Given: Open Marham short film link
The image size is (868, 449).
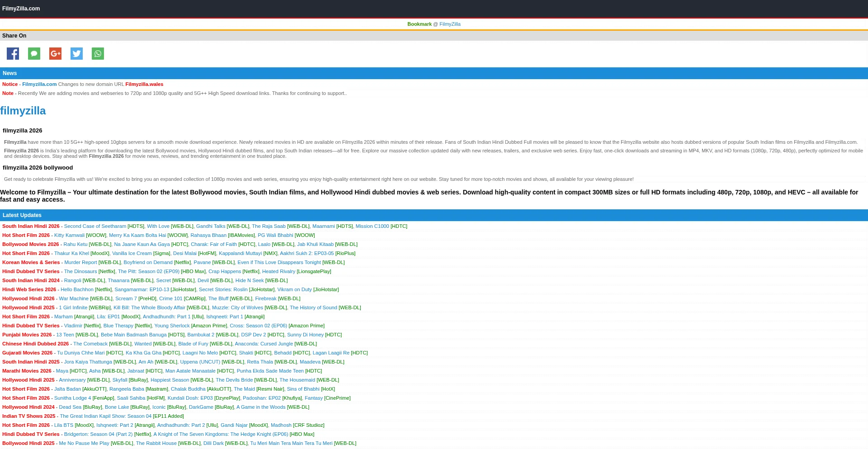Looking at the screenshot, I should click(x=63, y=317).
